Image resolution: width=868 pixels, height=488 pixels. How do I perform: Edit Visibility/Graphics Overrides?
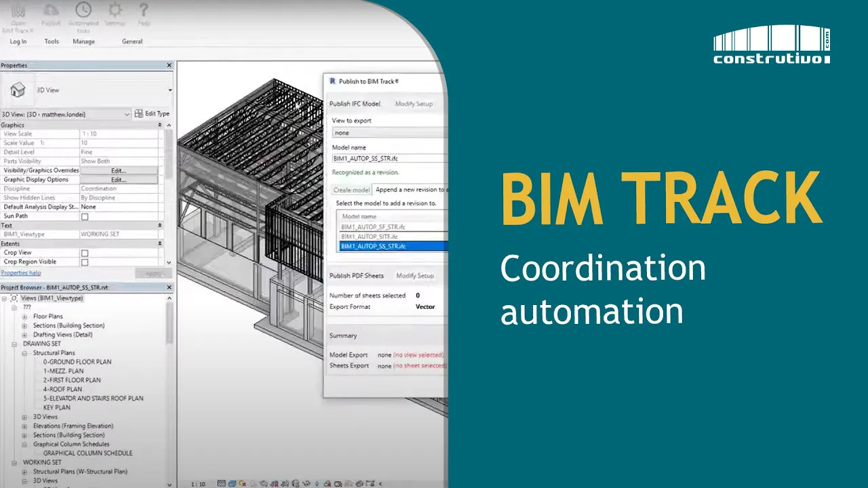119,171
